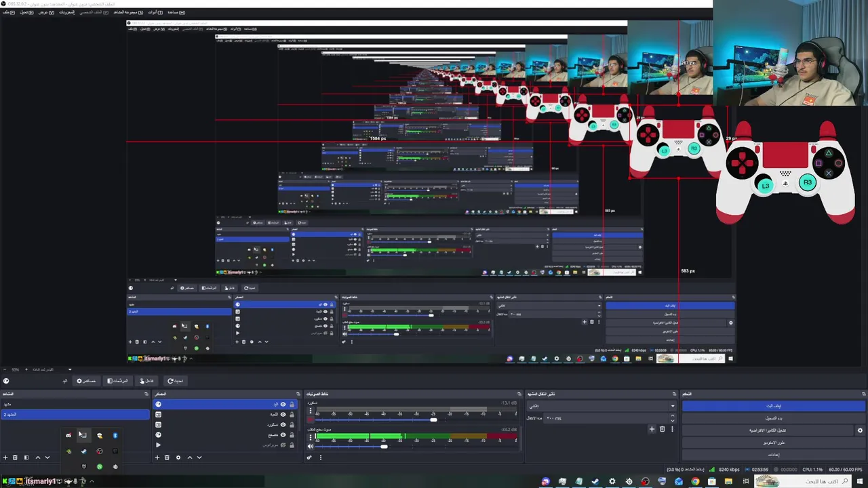
Task: Add a transition with plus icon
Action: click(652, 429)
